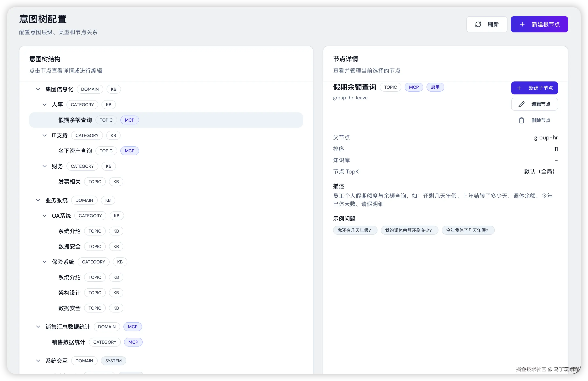
Task: Click the MCP badge beside 销售汇总数据统计
Action: tap(133, 327)
